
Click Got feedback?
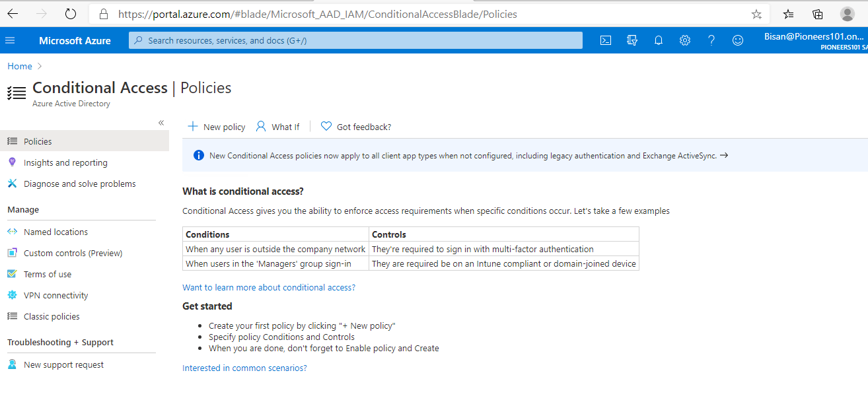(356, 127)
